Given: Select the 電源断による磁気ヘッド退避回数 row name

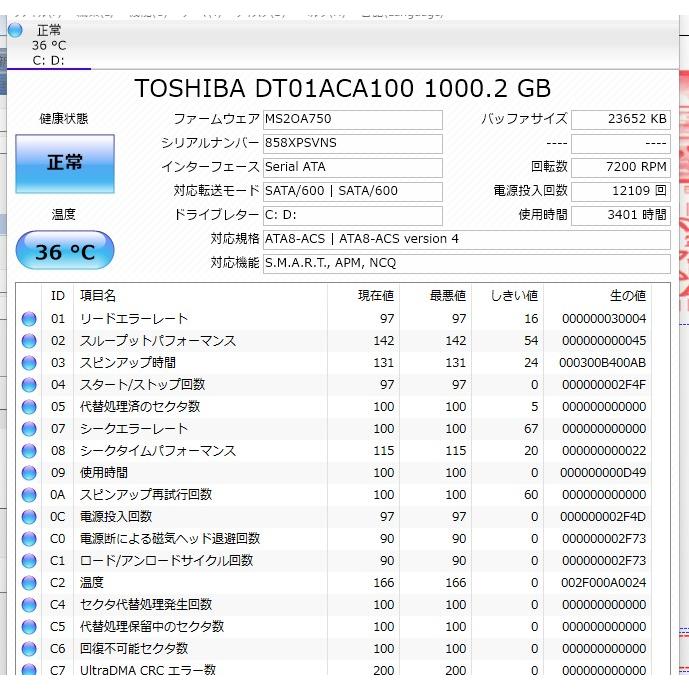Looking at the screenshot, I should 170,539.
